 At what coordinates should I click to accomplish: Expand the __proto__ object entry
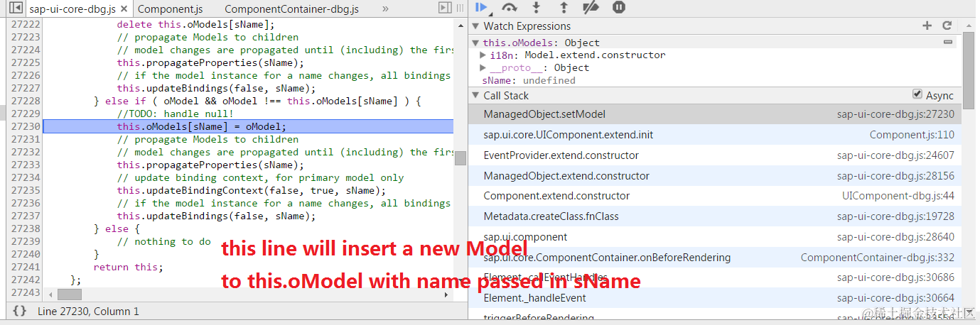483,68
